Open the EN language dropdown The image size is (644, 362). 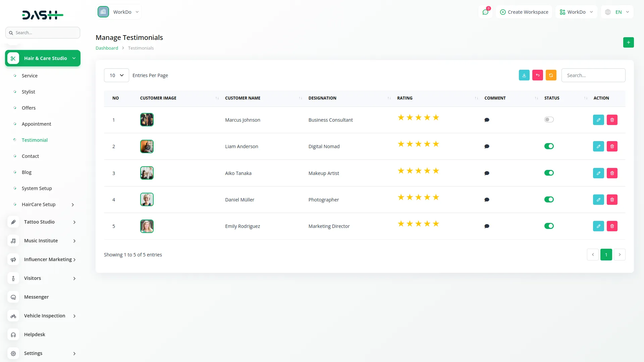[x=617, y=12]
